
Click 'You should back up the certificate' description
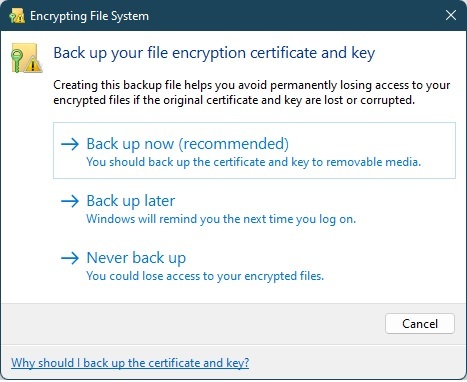tap(254, 162)
